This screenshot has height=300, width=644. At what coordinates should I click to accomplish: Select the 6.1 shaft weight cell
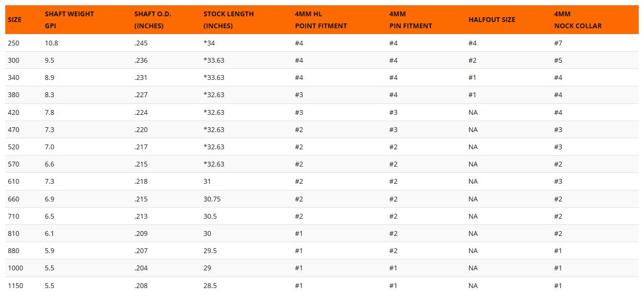tap(49, 233)
